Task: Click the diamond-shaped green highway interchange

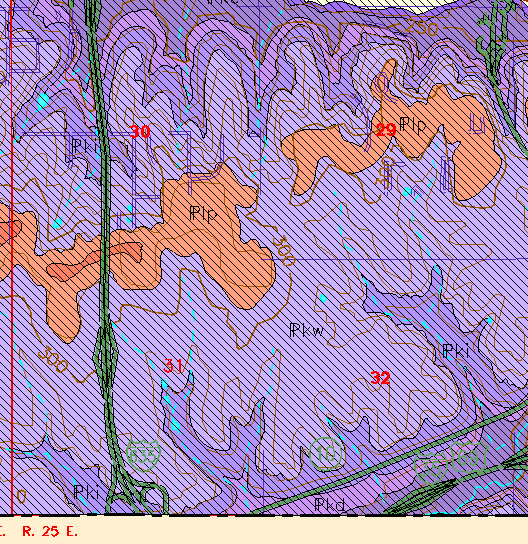Action: 106,356
